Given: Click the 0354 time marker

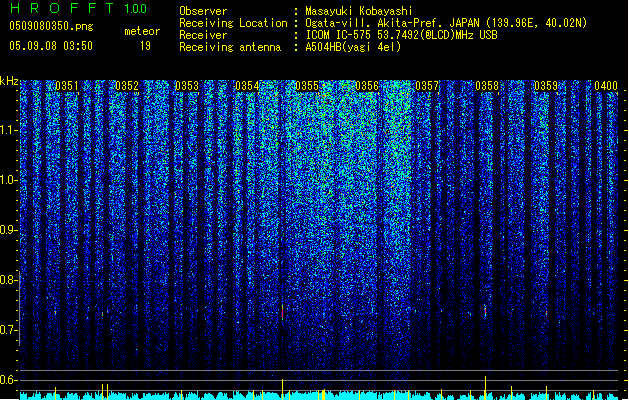Looking at the screenshot, I should (x=247, y=86).
